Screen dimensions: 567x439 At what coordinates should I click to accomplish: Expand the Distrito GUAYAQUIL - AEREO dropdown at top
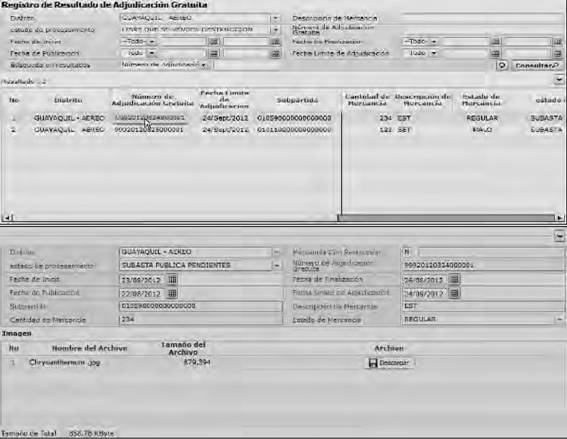[x=275, y=18]
